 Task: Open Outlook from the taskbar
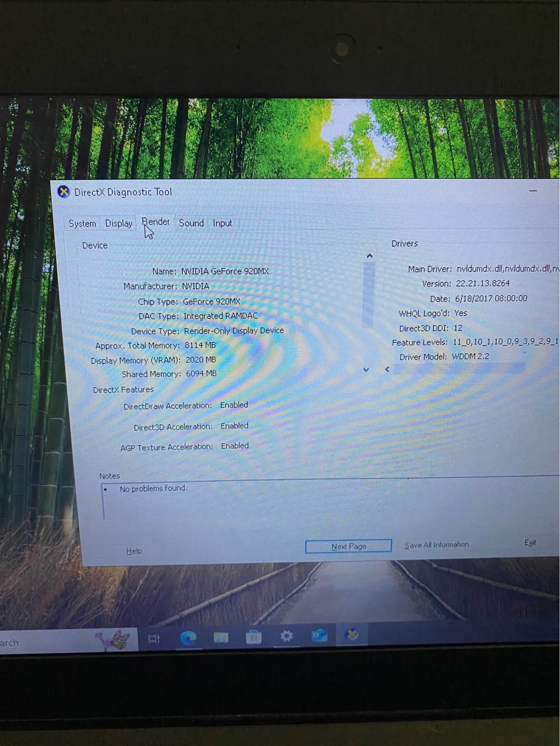pos(319,635)
